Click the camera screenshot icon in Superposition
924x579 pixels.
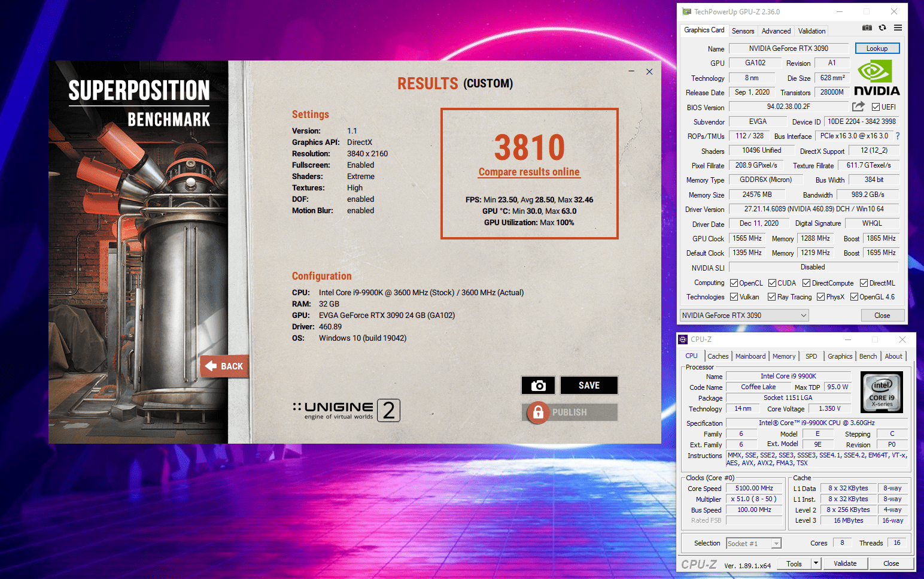(x=538, y=386)
